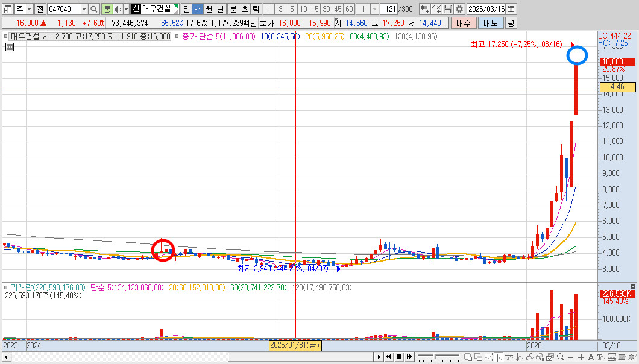Viewport: 639px width, 364px height.
Task: Click the zoom magnifier icon in bottom toolbar
Action: [x=561, y=357]
